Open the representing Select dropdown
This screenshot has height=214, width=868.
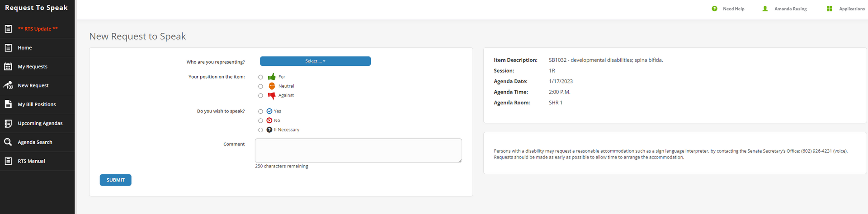pos(315,61)
